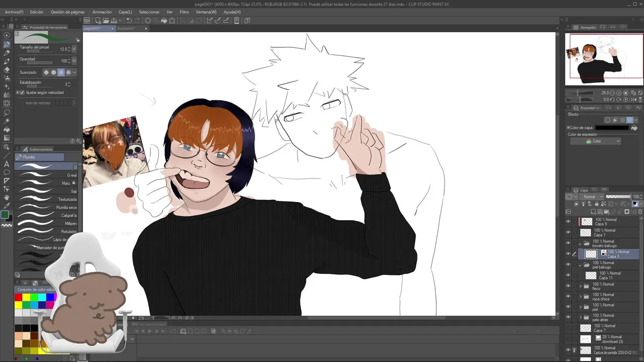Hide the Capa 9 layer
Image resolution: width=644 pixels, height=362 pixels.
click(x=568, y=222)
